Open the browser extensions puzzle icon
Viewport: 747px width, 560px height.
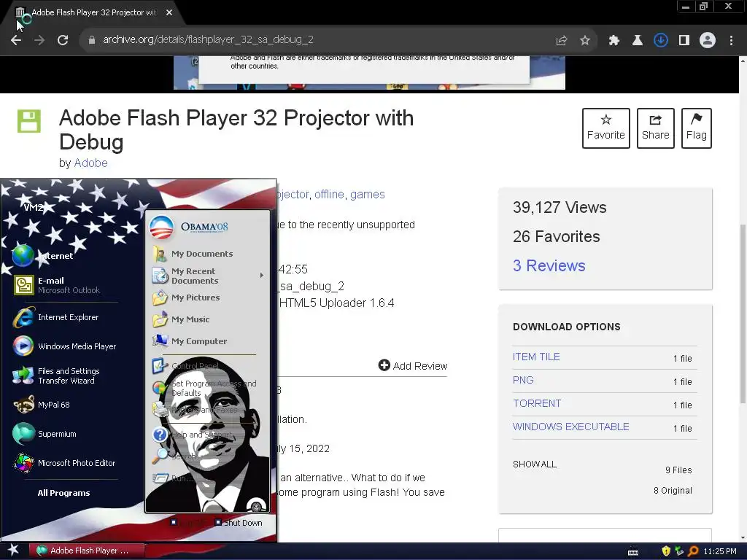614,40
